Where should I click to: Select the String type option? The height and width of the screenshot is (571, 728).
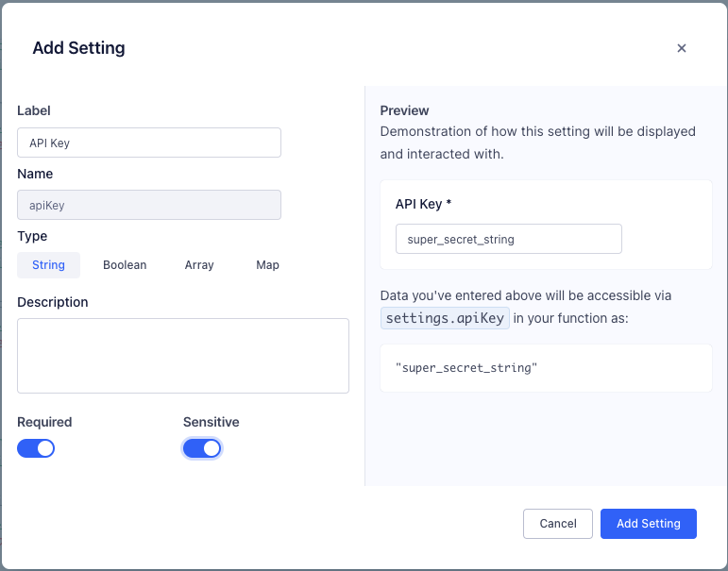[48, 265]
